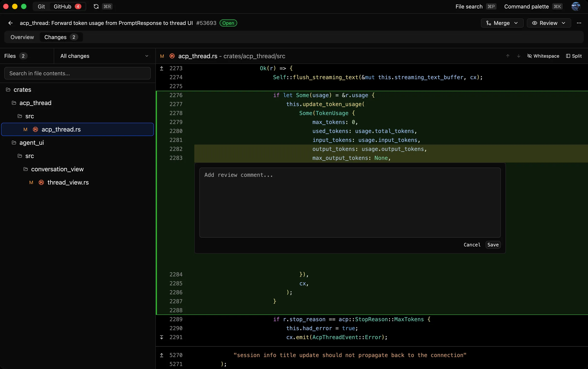Click the refresh icon to reload the PR
Viewport: 588px width, 369px height.
click(x=96, y=6)
